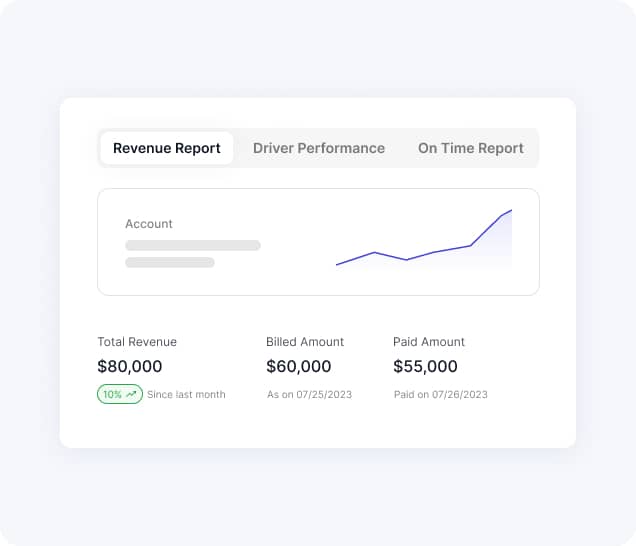Click the Billed Amount label
The image size is (636, 546).
pos(305,342)
